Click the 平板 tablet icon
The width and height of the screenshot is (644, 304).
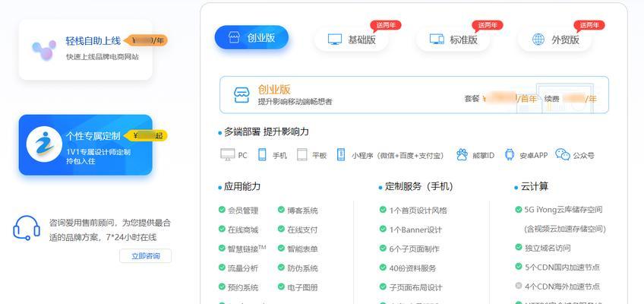302,154
